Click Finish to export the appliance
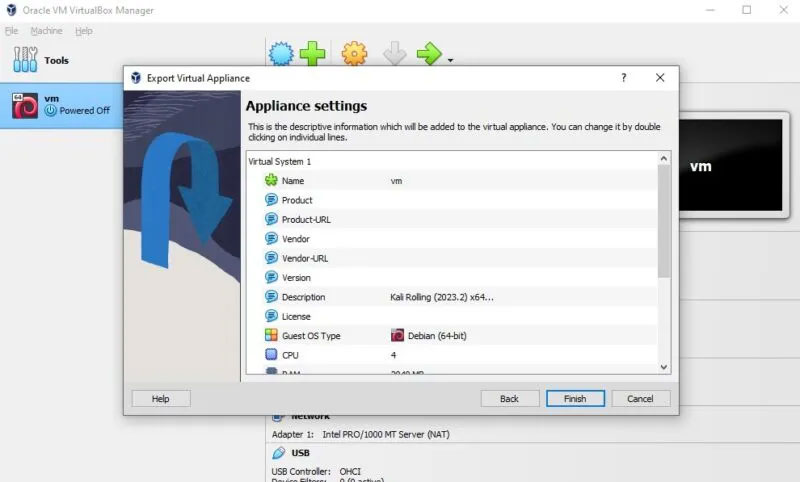The image size is (800, 482). pos(575,399)
